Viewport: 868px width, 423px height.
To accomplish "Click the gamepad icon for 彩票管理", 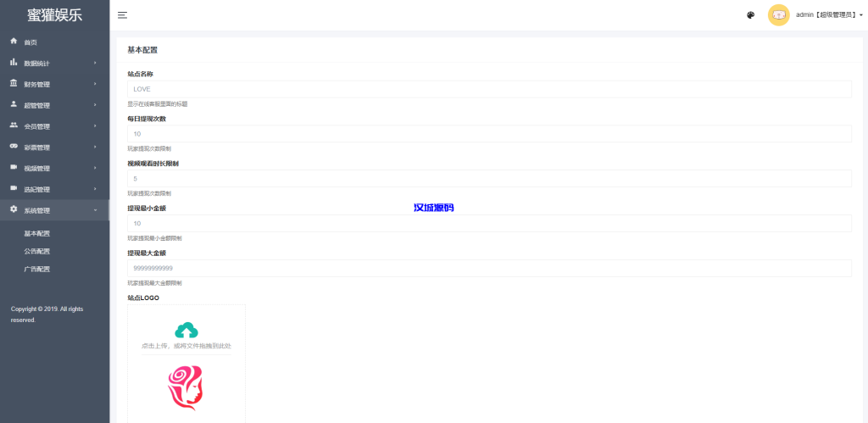I will [x=14, y=147].
